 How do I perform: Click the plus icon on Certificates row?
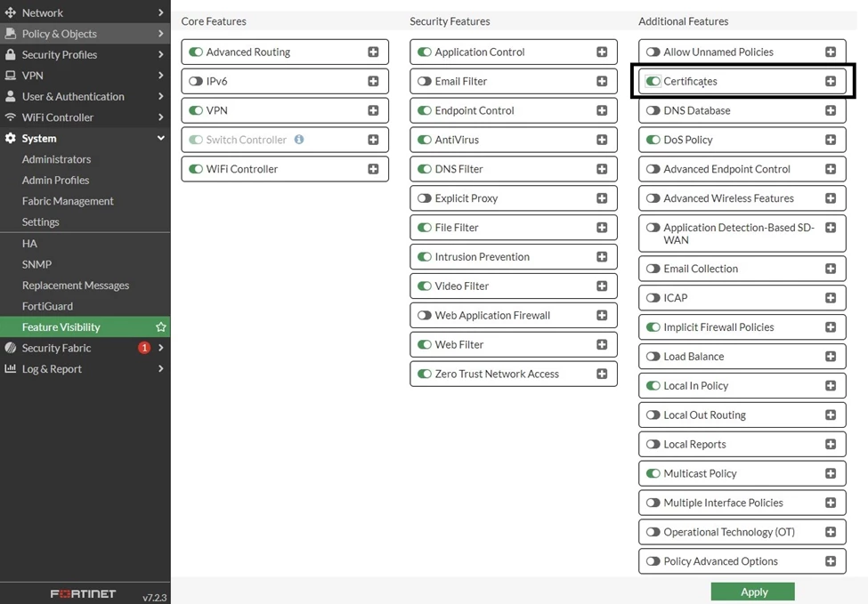click(831, 81)
